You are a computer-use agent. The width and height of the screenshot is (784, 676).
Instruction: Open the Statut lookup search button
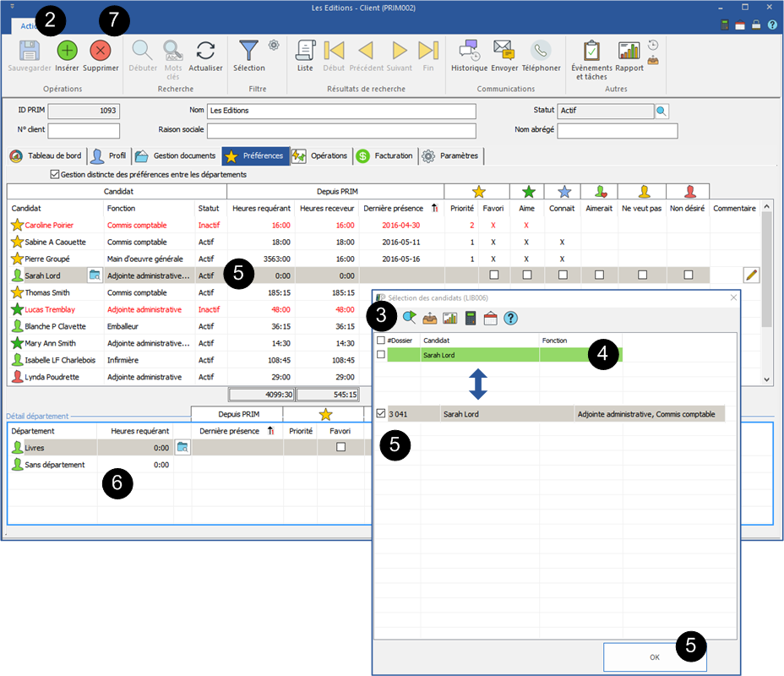(x=661, y=111)
